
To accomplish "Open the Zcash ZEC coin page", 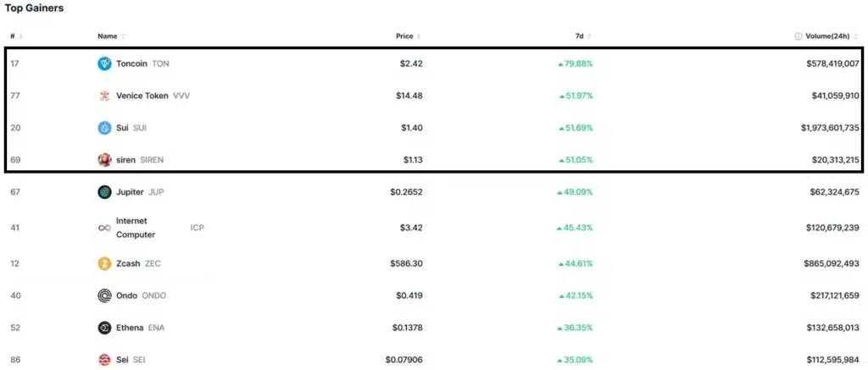I will point(138,264).
